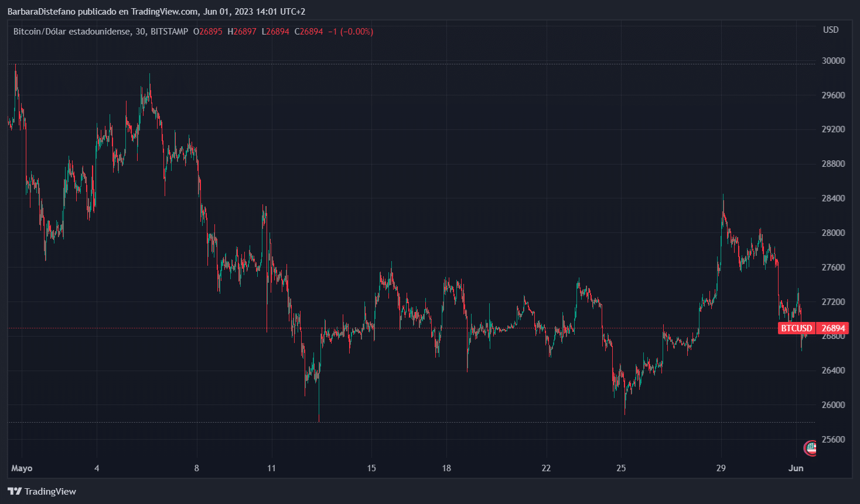Click the low value L26894
This screenshot has height=504, width=860.
click(x=275, y=32)
